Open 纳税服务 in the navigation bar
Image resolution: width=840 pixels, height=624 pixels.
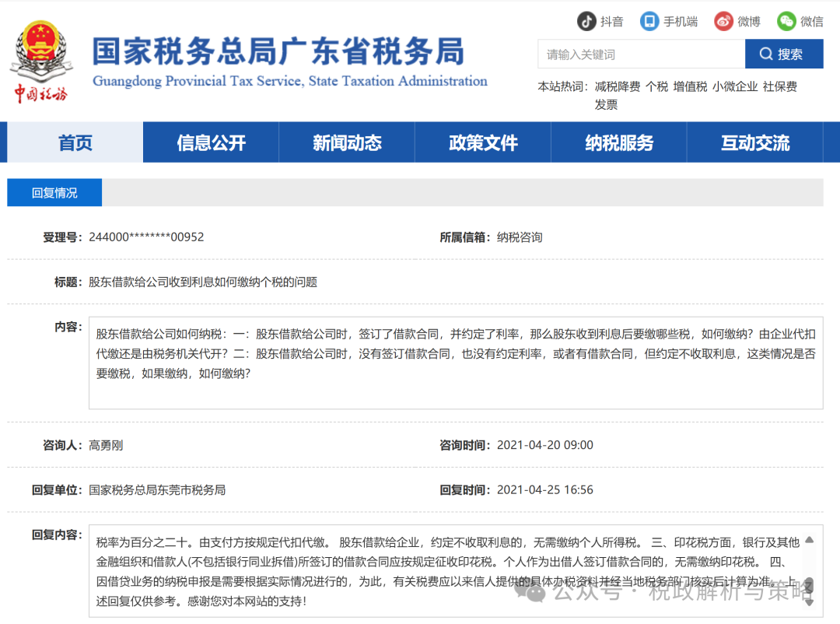pos(619,142)
